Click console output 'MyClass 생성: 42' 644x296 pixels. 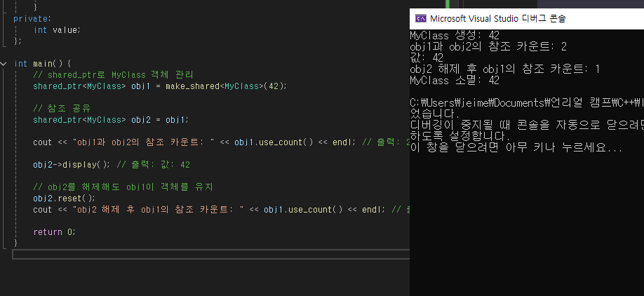click(455, 36)
